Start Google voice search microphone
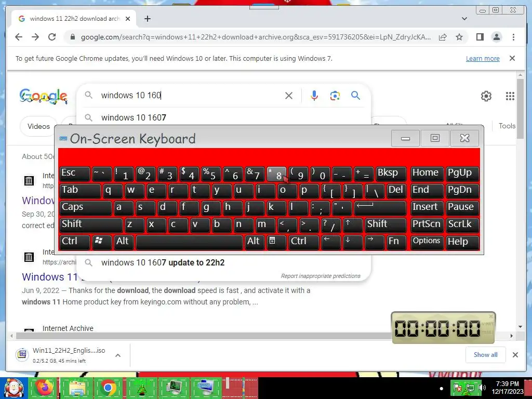 (314, 96)
